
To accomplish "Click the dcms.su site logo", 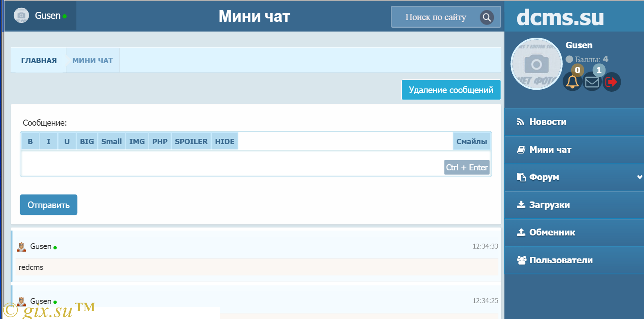I will coord(560,17).
